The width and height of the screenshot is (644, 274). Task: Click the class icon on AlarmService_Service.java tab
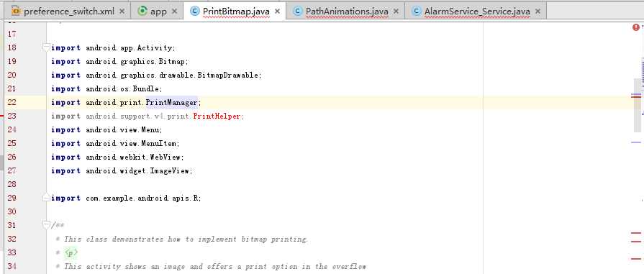[417, 11]
